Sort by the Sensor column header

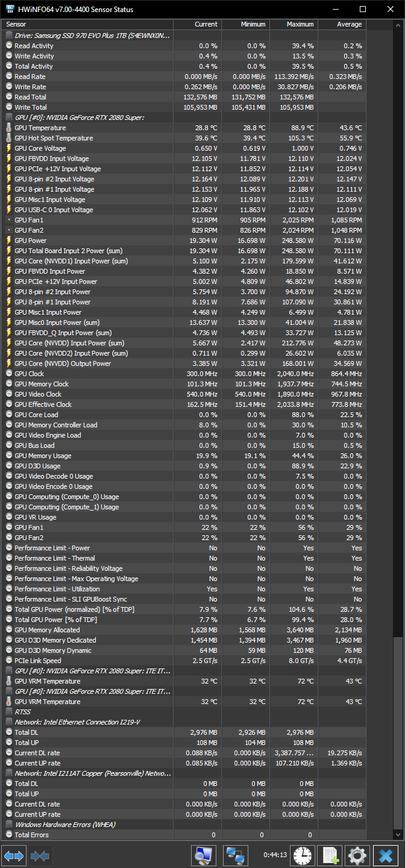[87, 24]
